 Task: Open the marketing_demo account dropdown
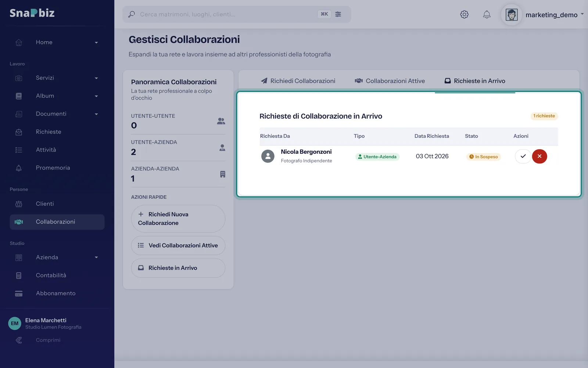(555, 15)
